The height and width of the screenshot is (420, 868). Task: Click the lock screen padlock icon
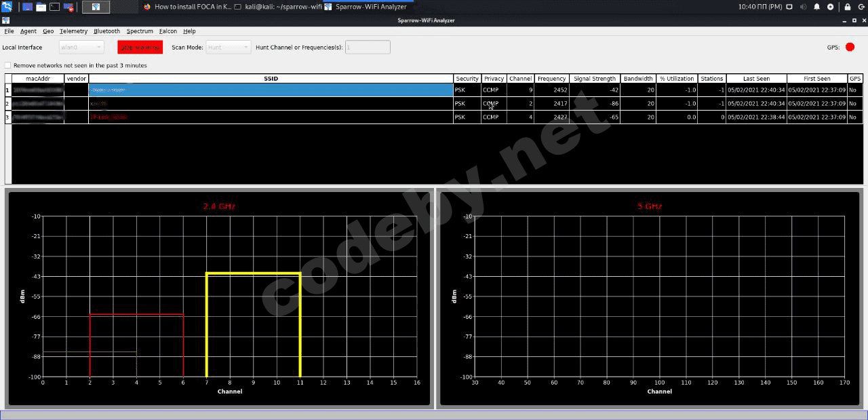click(847, 7)
